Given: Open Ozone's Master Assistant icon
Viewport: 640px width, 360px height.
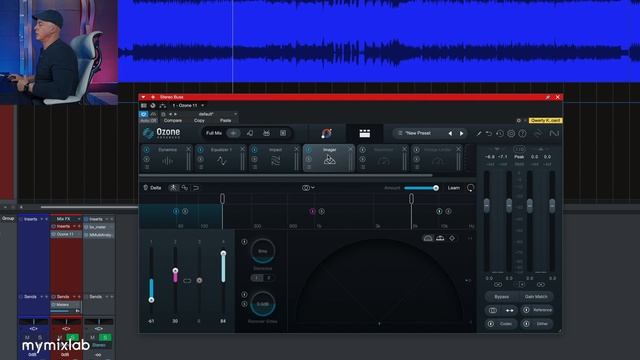Looking at the screenshot, I should pos(326,133).
